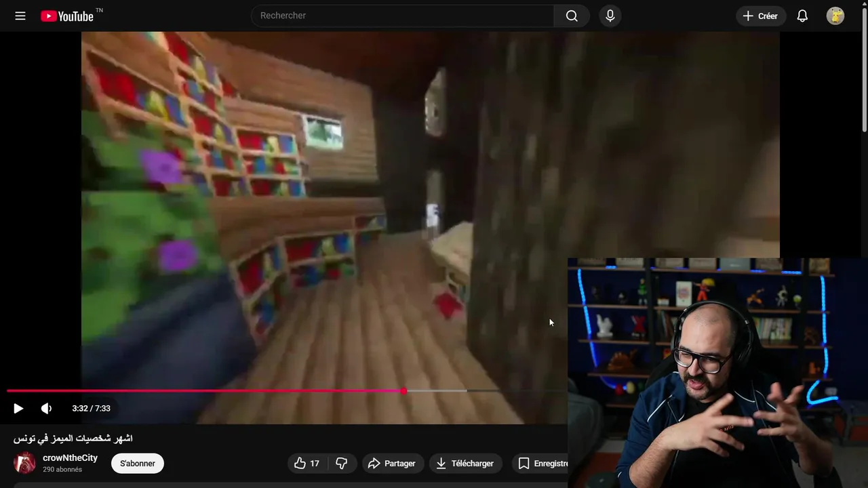Open the account avatar menu
Screen dimensions: 868x488
[835, 16]
